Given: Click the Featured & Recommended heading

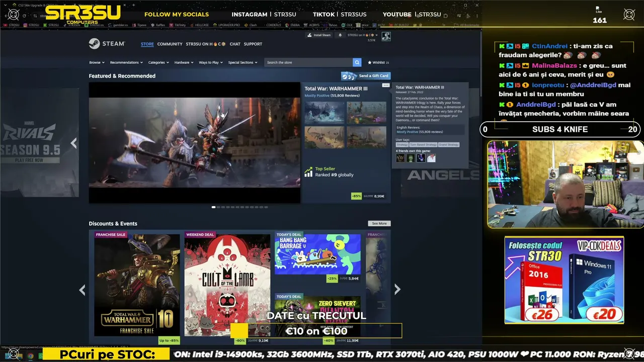Looking at the screenshot, I should pyautogui.click(x=122, y=76).
